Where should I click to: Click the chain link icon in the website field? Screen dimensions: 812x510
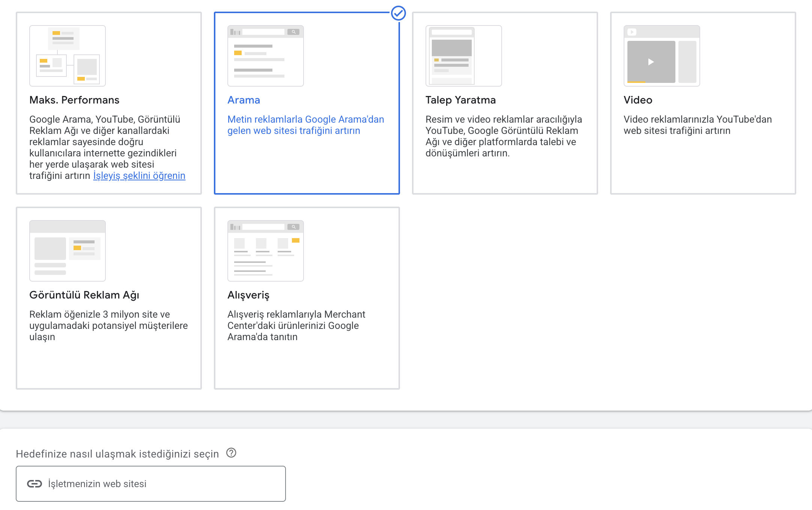[x=34, y=483]
